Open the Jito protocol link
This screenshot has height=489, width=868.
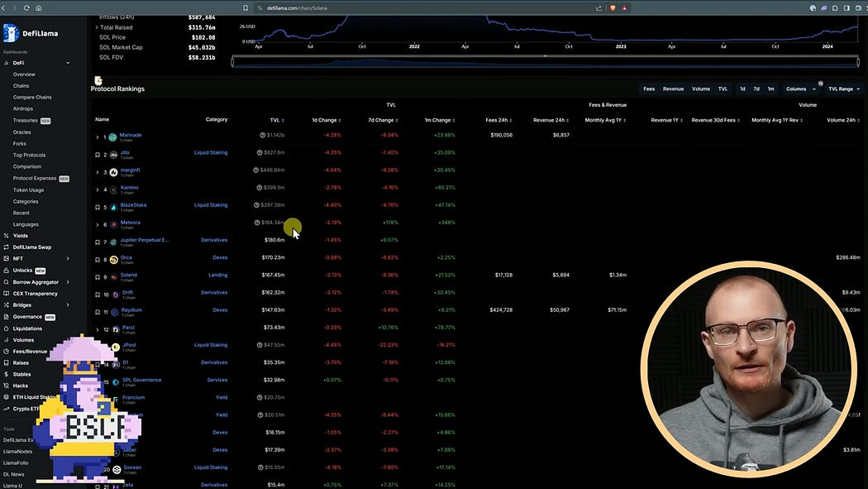[125, 152]
